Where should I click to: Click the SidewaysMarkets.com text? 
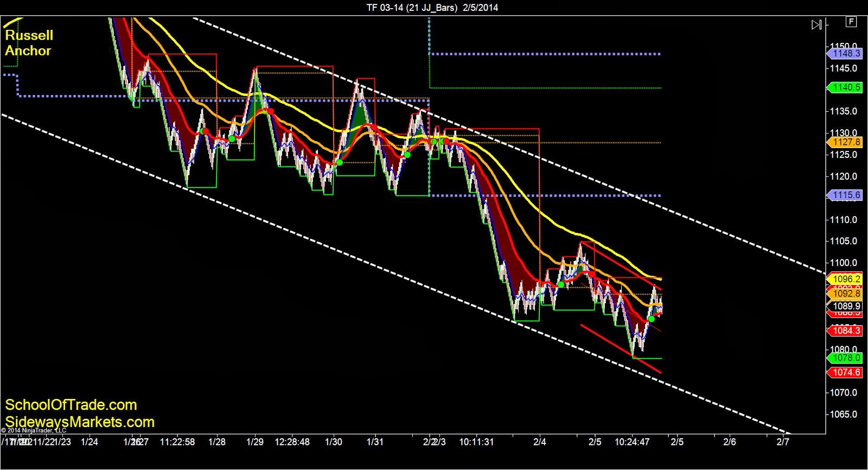(80, 422)
